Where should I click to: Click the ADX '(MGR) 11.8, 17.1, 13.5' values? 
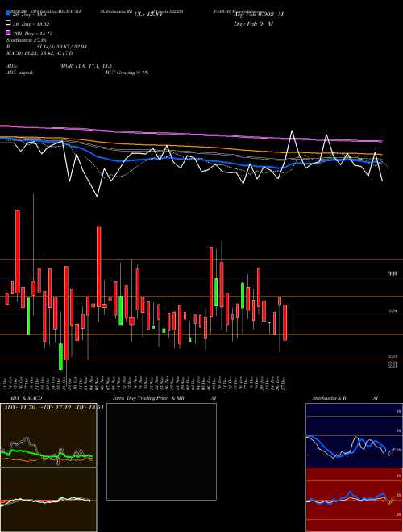pyautogui.click(x=85, y=66)
